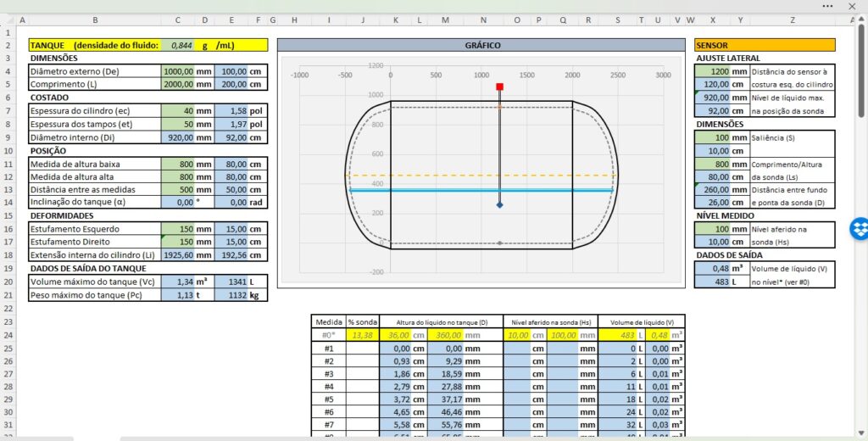This screenshot has height=441, width=868.
Task: Click the Dropbox badge icon
Action: (859, 228)
